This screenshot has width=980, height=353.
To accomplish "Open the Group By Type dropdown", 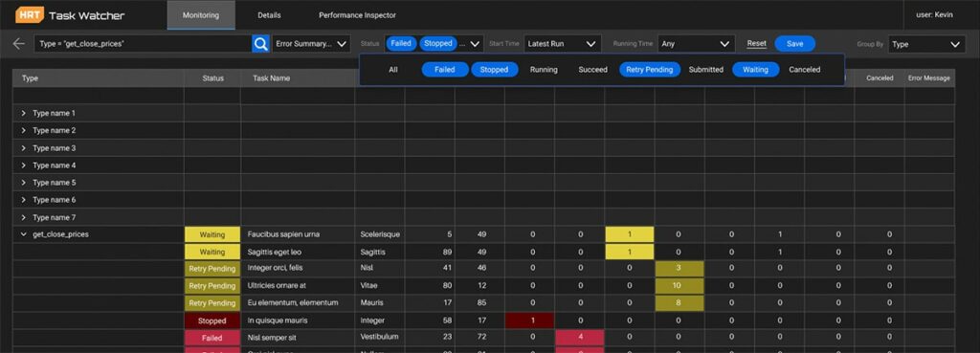I will (x=926, y=44).
